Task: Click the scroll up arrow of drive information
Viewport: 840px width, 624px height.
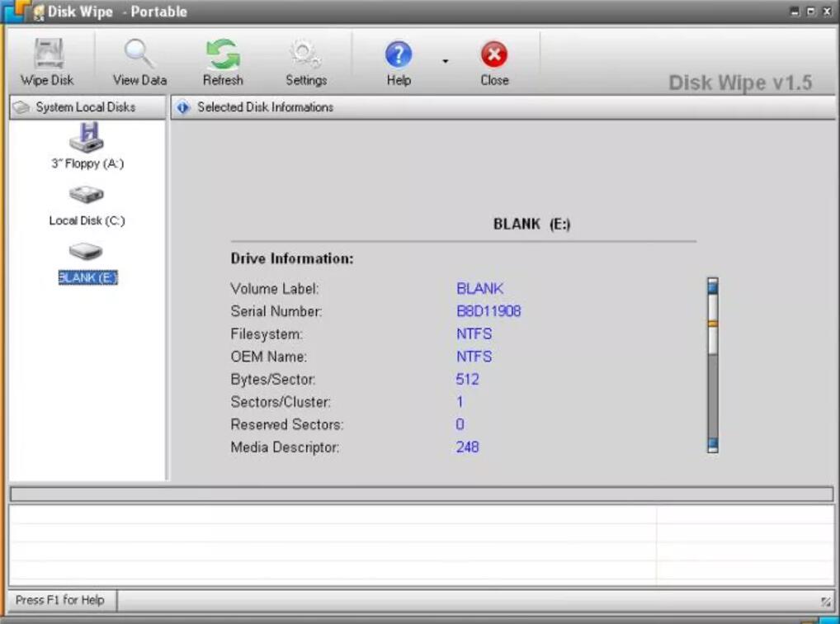Action: [712, 286]
